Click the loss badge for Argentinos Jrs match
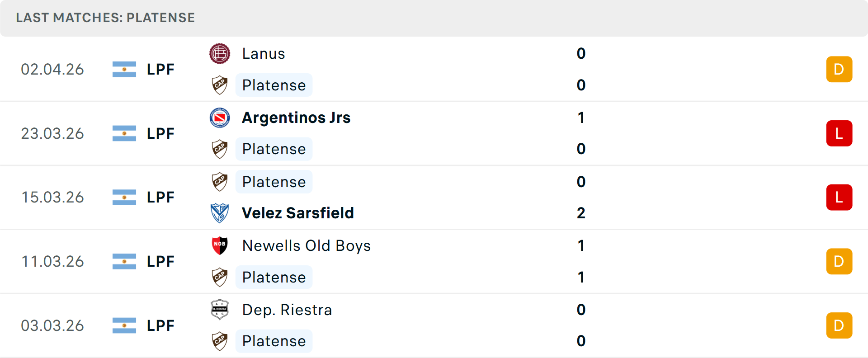 [x=839, y=134]
